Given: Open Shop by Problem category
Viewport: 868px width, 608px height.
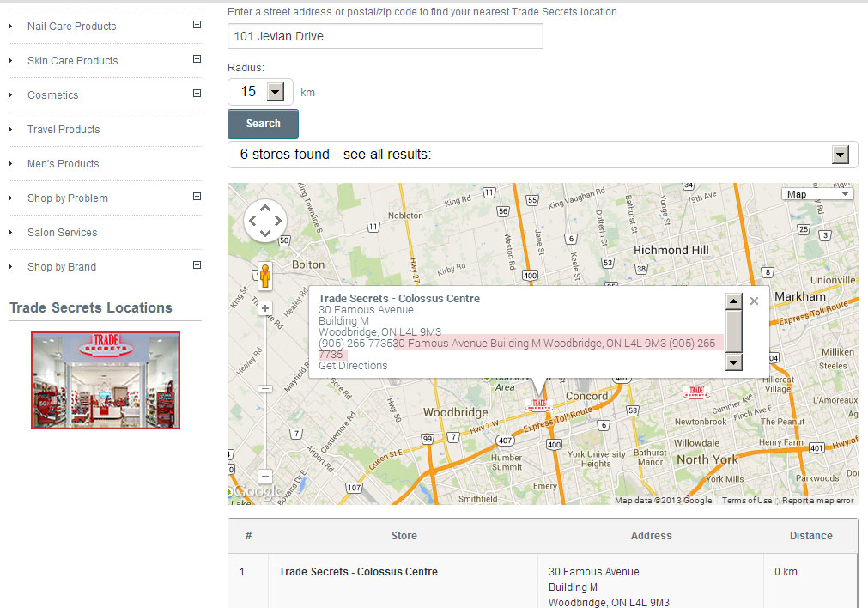Looking at the screenshot, I should tap(68, 198).
